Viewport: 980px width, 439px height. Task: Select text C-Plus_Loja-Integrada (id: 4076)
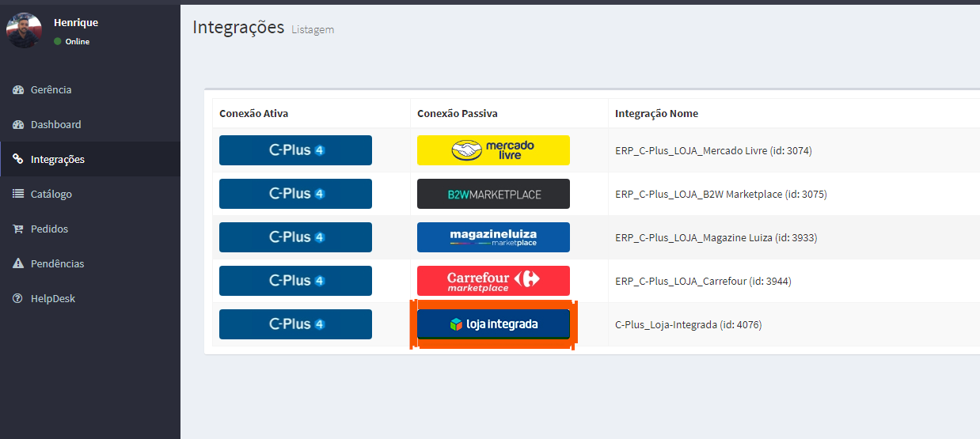point(689,324)
